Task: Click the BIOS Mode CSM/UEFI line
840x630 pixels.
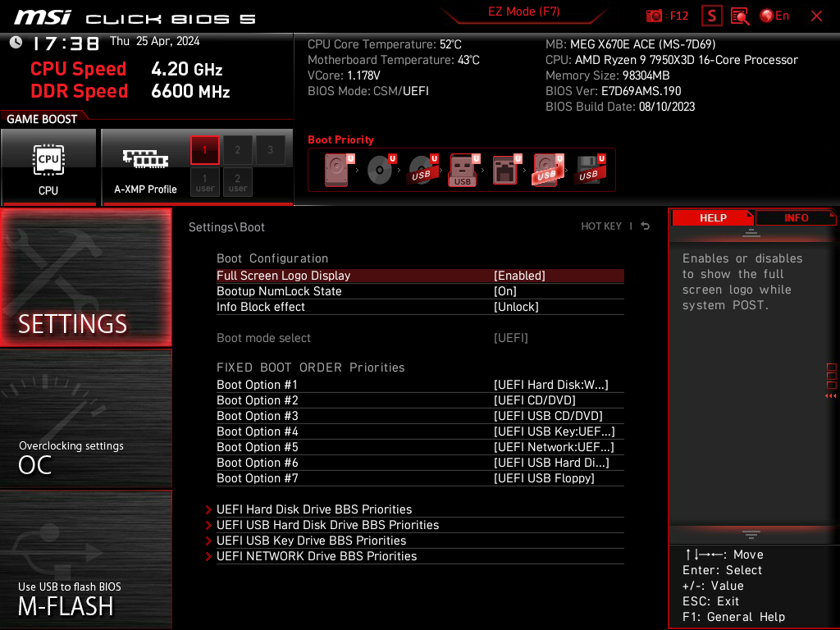Action: (x=368, y=91)
